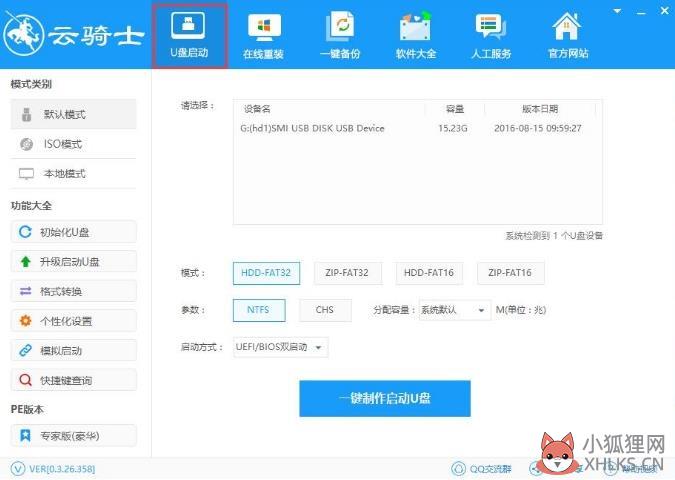Image resolution: width=675 pixels, height=480 pixels.
Task: Go to the 软件大全 tab
Action: (x=415, y=37)
